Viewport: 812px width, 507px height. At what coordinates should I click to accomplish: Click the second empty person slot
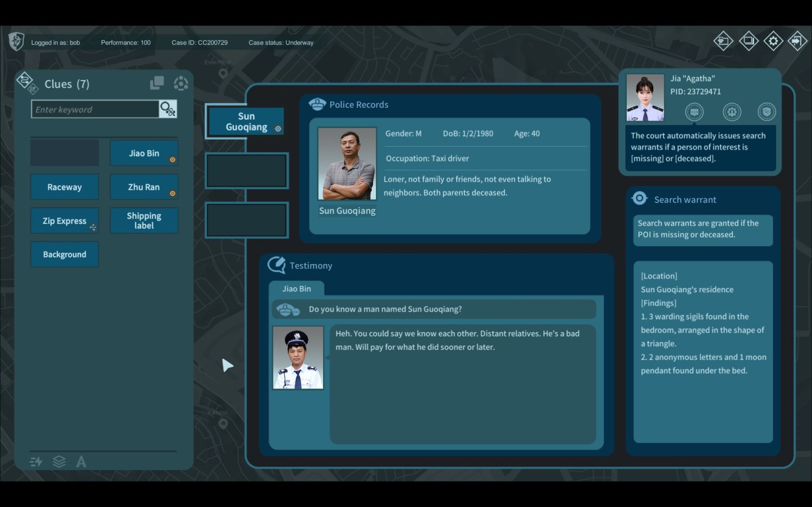[x=246, y=220]
